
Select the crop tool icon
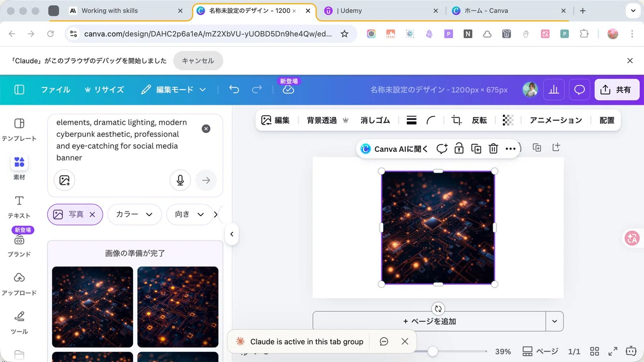[x=457, y=120]
